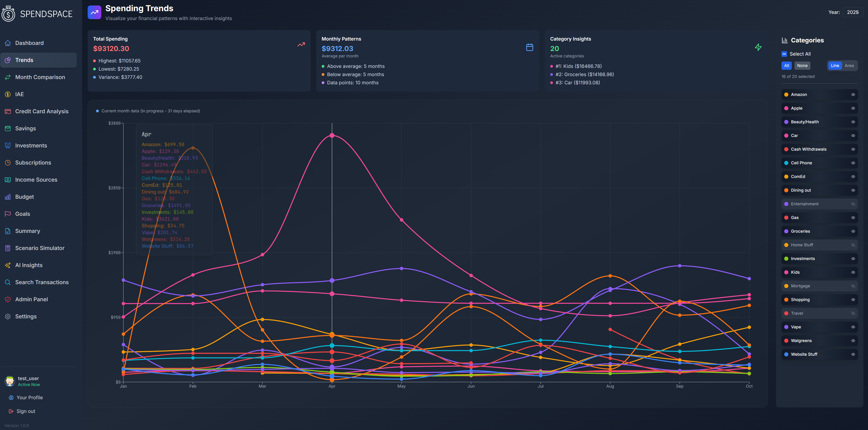Click the Credit Card Analysis sidebar icon
868x430 pixels.
[x=8, y=111]
